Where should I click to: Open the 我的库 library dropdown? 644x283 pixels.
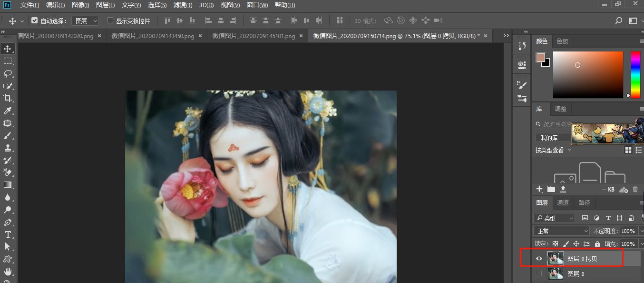[553, 138]
